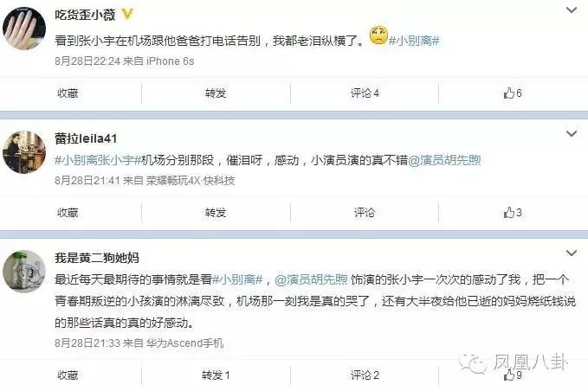The image size is (588, 391).
Task: Click 收藏 under the first post
Action: pyautogui.click(x=68, y=93)
